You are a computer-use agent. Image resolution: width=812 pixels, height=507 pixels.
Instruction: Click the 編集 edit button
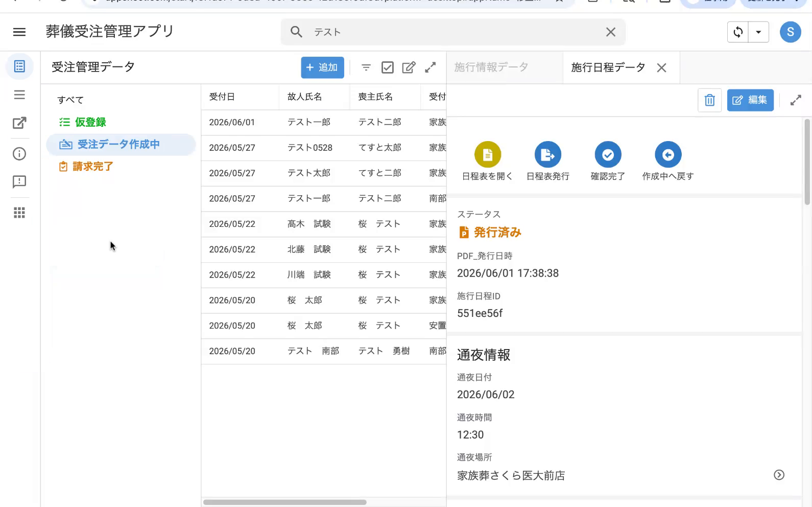click(750, 100)
